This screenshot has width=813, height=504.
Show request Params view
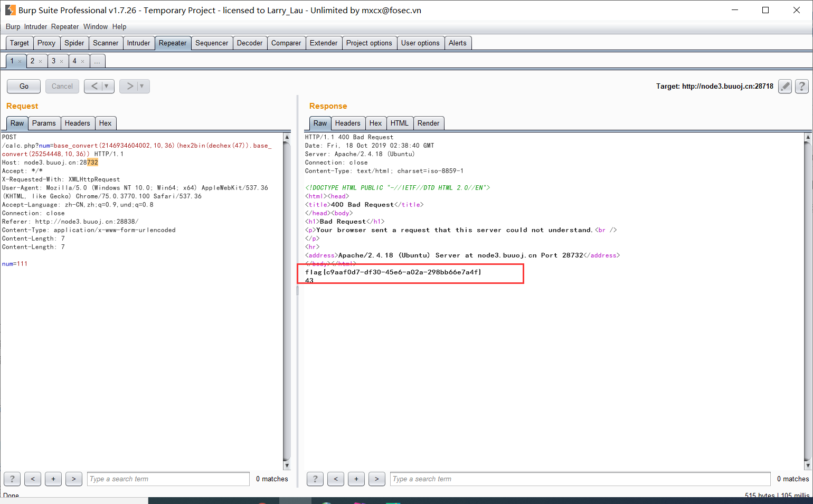(44, 123)
